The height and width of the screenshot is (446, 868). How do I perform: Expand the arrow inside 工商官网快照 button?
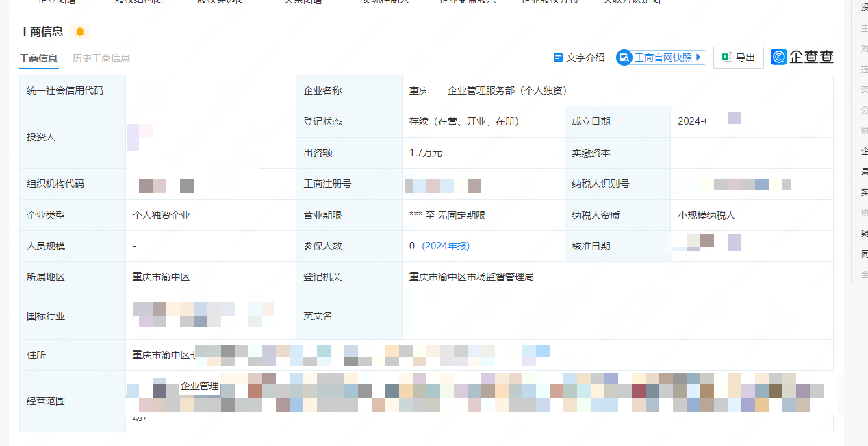tap(698, 58)
